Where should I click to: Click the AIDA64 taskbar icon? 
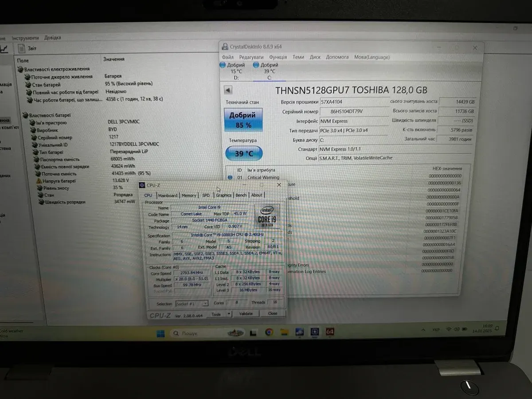click(329, 332)
